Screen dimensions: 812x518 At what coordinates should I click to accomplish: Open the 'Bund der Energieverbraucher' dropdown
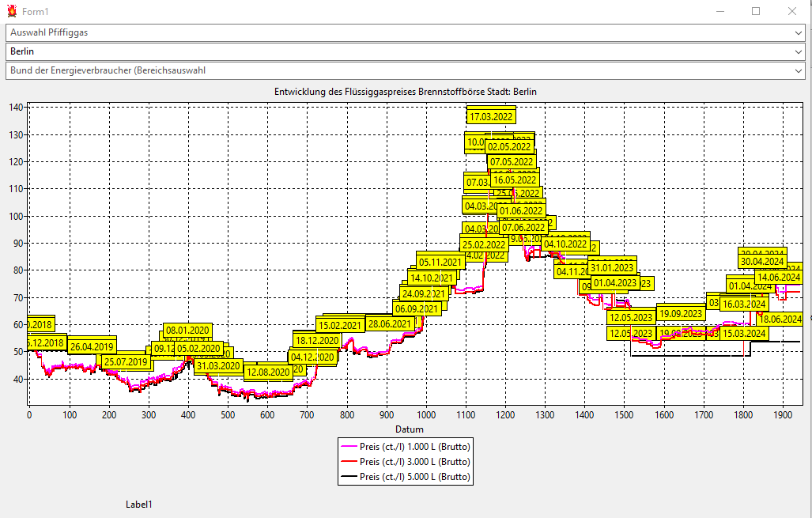(406, 71)
